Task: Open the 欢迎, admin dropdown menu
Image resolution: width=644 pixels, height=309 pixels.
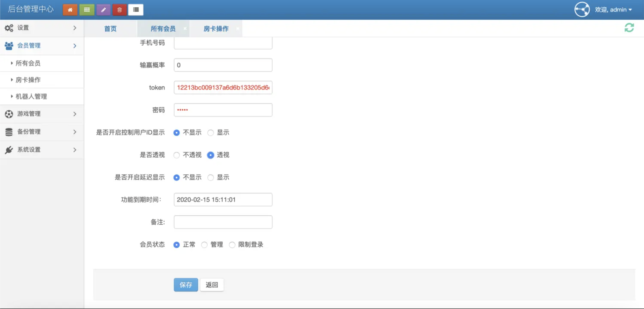Action: pyautogui.click(x=614, y=9)
